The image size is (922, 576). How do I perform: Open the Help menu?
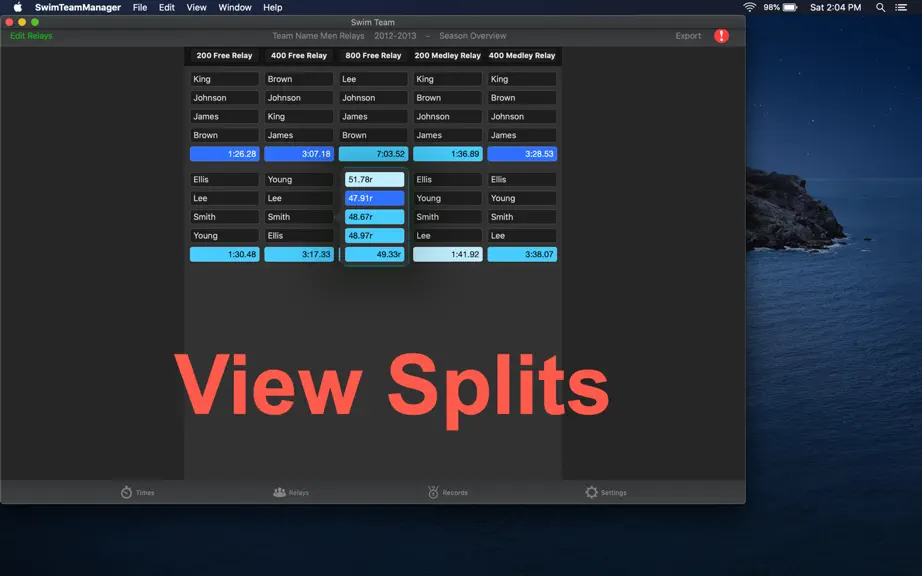(272, 7)
